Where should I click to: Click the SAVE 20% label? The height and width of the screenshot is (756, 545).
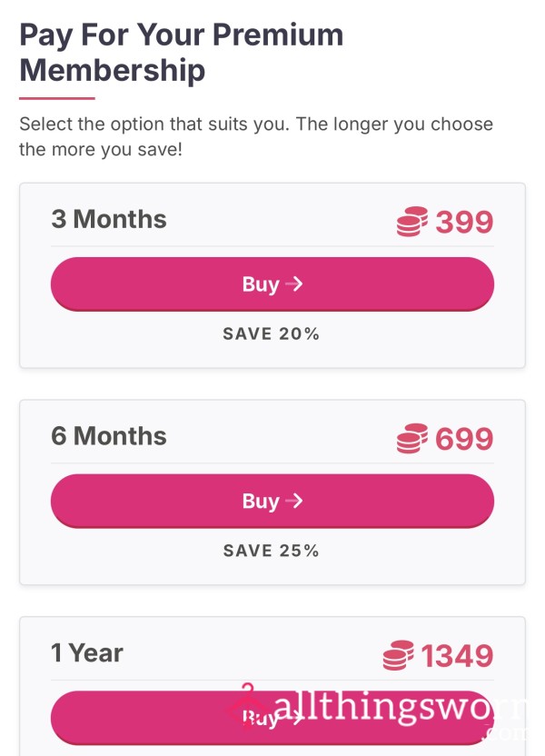[x=272, y=334]
